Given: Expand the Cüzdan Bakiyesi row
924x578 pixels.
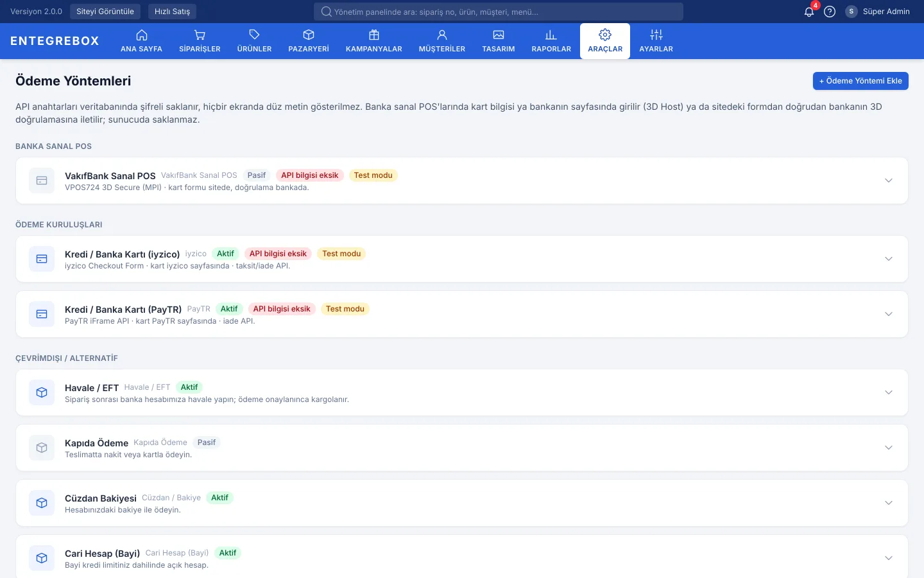Looking at the screenshot, I should (x=889, y=503).
